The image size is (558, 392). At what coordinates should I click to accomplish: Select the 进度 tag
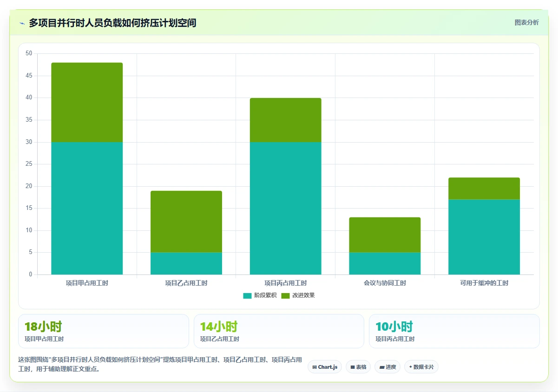click(x=387, y=367)
